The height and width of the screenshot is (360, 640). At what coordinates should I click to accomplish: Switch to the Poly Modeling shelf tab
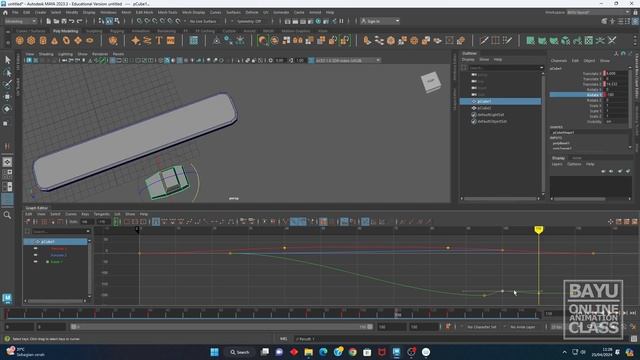point(65,31)
